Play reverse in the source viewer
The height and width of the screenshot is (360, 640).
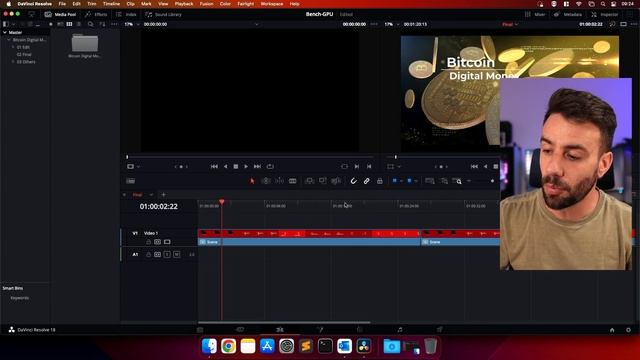coord(225,167)
